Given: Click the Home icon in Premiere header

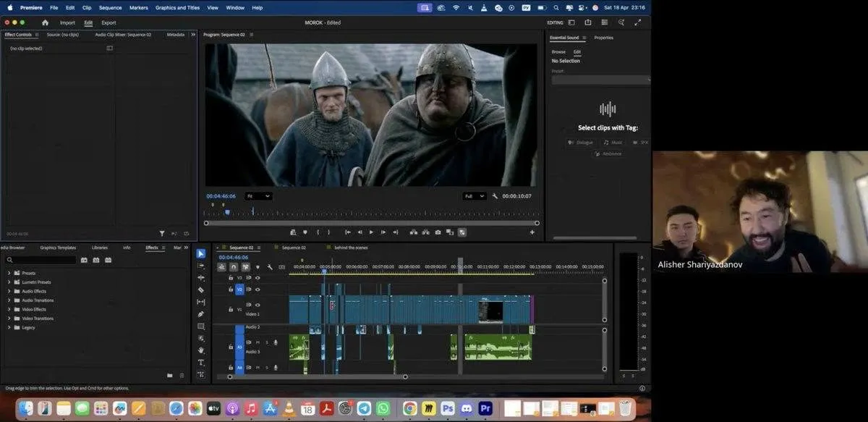Looking at the screenshot, I should 45,22.
